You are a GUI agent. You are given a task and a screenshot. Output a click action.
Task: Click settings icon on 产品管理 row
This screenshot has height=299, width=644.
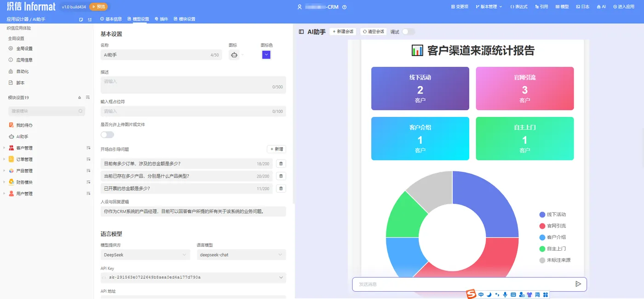88,170
